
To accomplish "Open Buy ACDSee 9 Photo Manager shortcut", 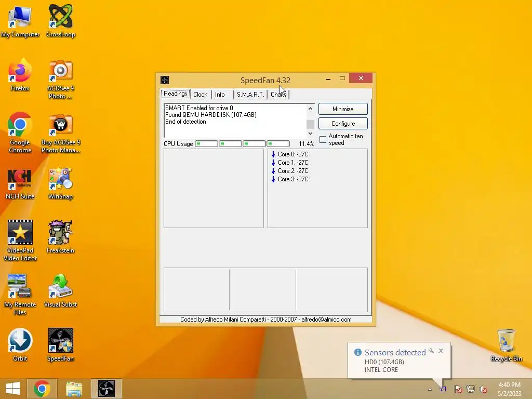I will pyautogui.click(x=60, y=134).
